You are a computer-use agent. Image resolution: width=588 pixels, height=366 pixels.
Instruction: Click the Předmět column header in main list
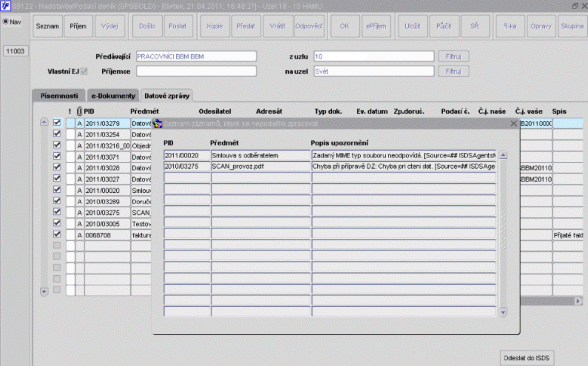pyautogui.click(x=144, y=111)
